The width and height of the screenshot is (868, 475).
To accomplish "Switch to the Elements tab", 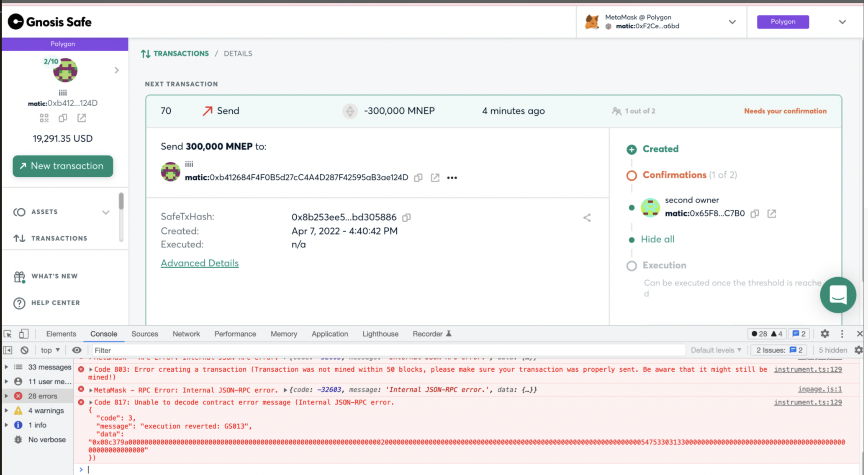I will (x=61, y=334).
